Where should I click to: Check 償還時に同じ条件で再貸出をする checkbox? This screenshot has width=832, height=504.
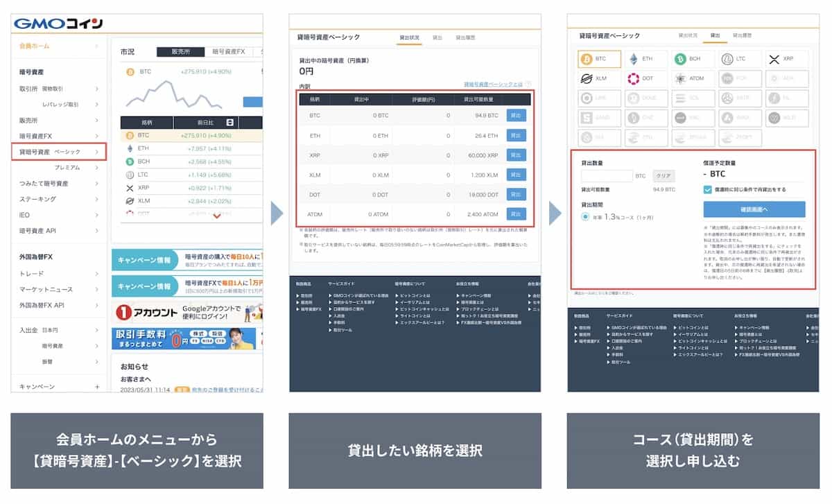(708, 189)
